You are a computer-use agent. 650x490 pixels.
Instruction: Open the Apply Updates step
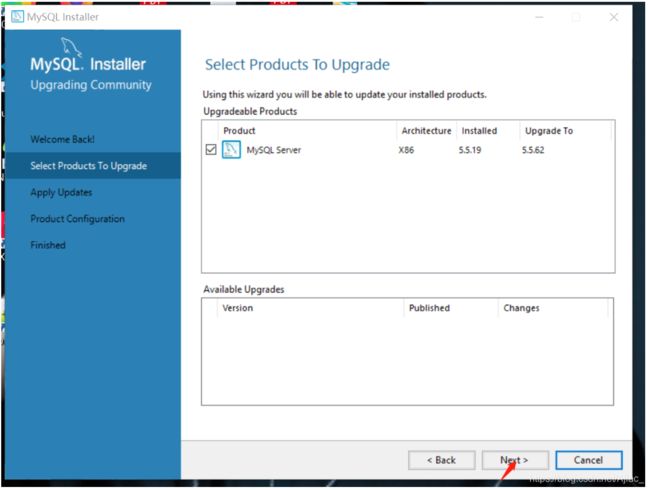tap(61, 193)
